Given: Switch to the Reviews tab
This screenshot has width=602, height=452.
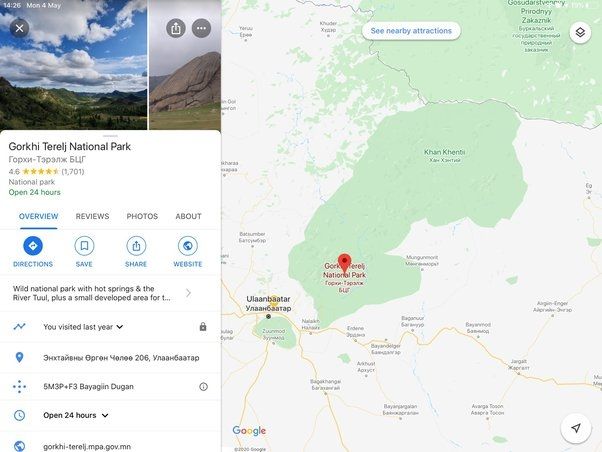Looking at the screenshot, I should (93, 216).
